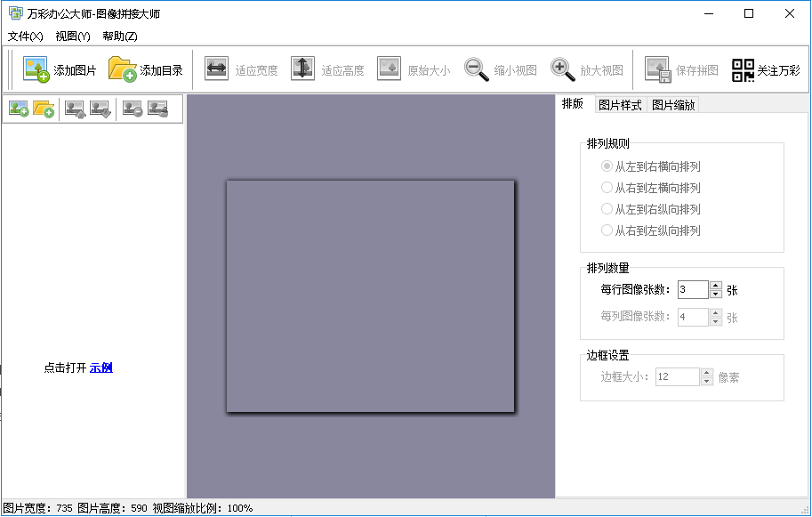Decrease 边框大小 using down arrow

[x=707, y=381]
